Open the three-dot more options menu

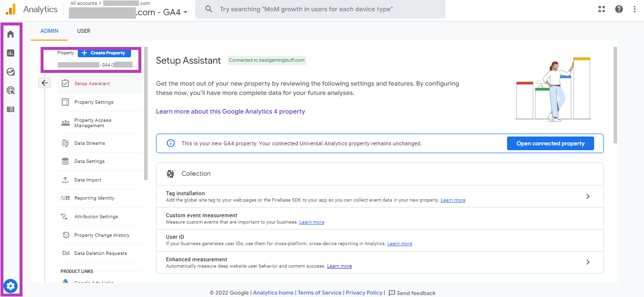[x=635, y=9]
